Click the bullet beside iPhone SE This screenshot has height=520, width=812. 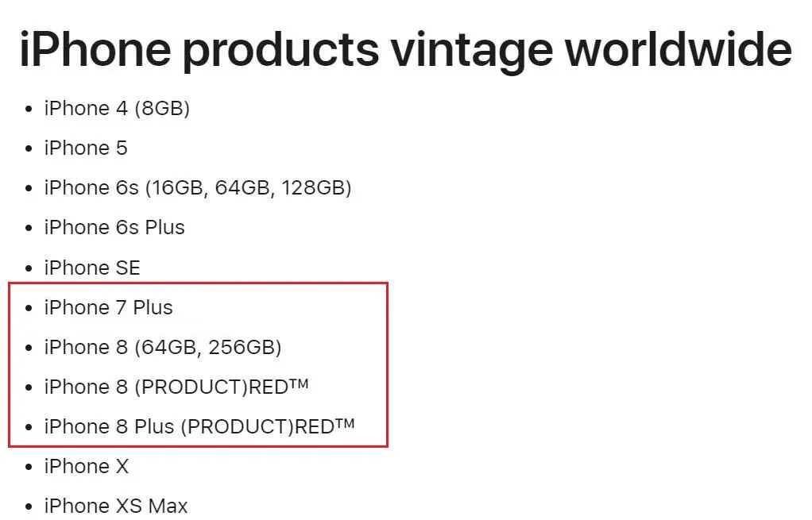(29, 268)
